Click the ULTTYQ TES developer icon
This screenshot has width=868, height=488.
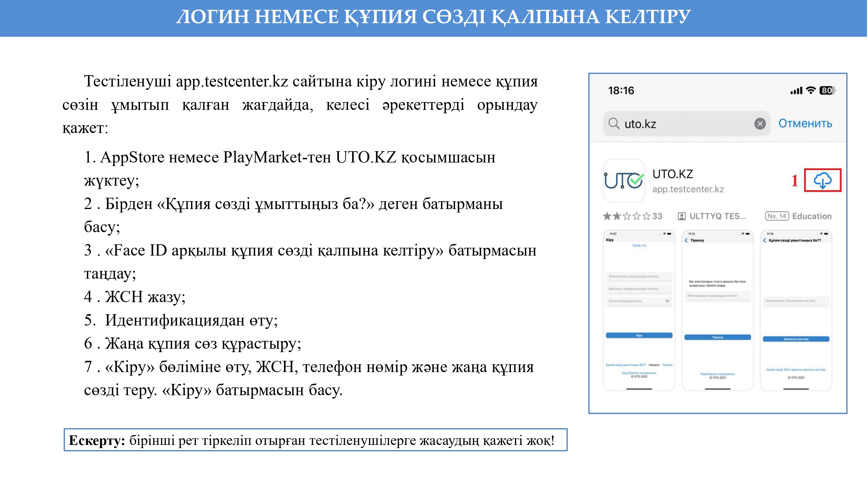681,216
